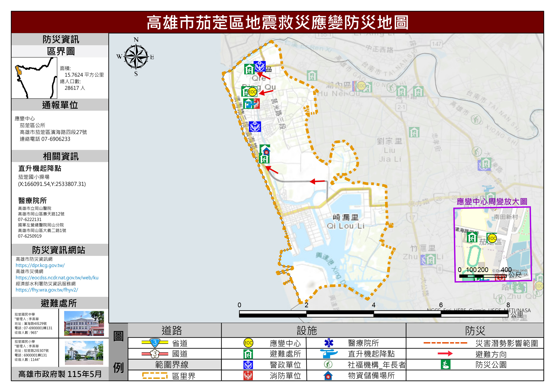The image size is (555, 392).
Task: Click the green 避難處所 legend icon
Action: point(248,354)
